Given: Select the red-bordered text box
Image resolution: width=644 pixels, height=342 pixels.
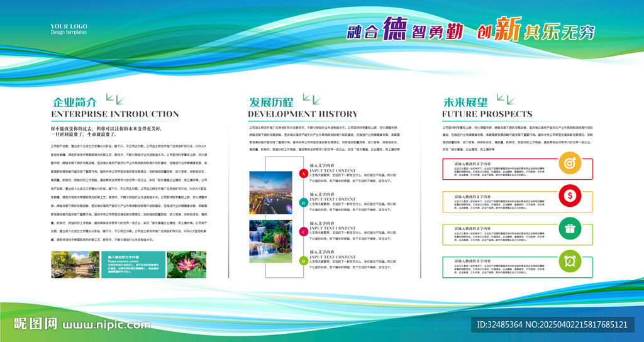Looking at the screenshot, I should [x=518, y=169].
